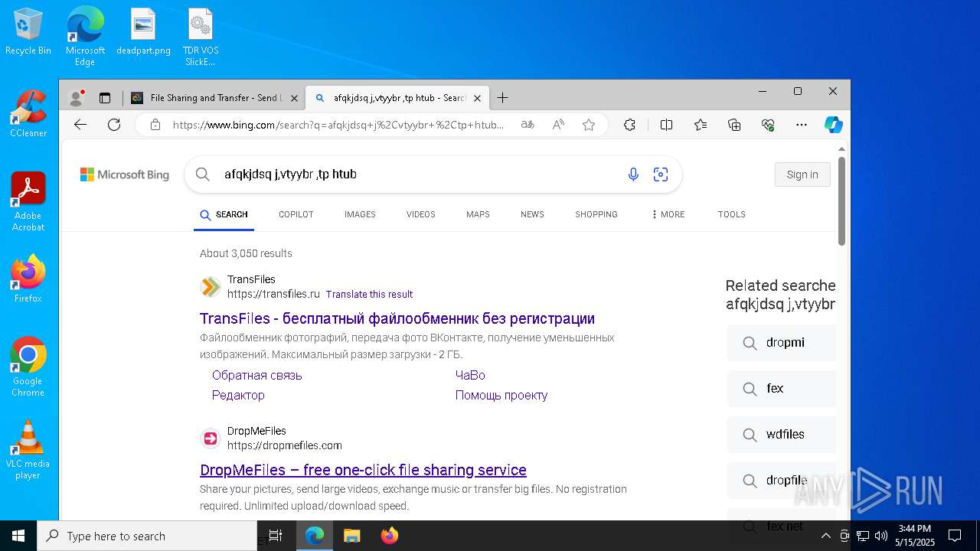The height and width of the screenshot is (551, 980).
Task: Launch Copilot sidebar icon
Action: [833, 125]
